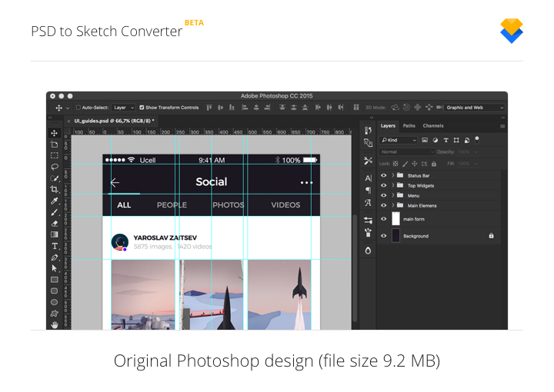The height and width of the screenshot is (392, 554).
Task: Select the Custom Shape tool
Action: tap(54, 314)
